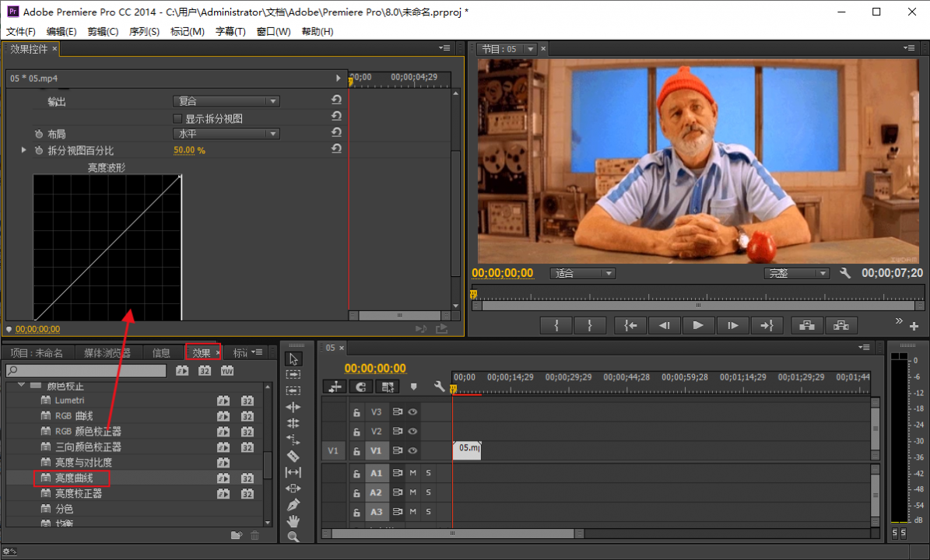930x560 pixels.
Task: Open the Program monitor button editor plus
Action: (914, 327)
